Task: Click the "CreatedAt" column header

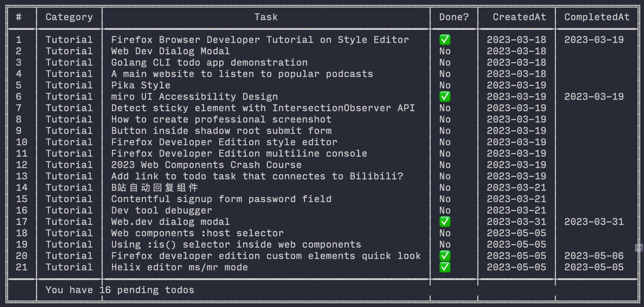Action: [x=520, y=17]
